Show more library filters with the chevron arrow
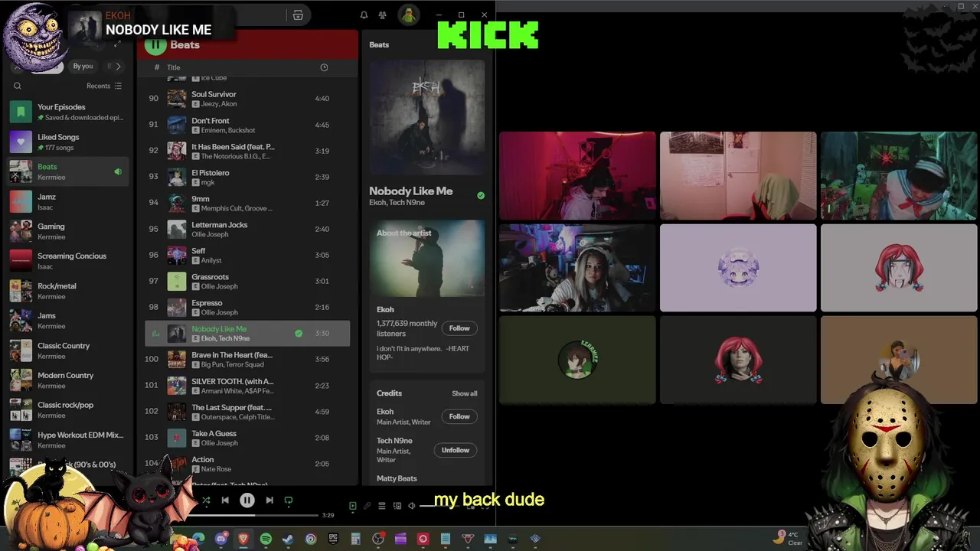Image resolution: width=980 pixels, height=551 pixels. coord(118,67)
